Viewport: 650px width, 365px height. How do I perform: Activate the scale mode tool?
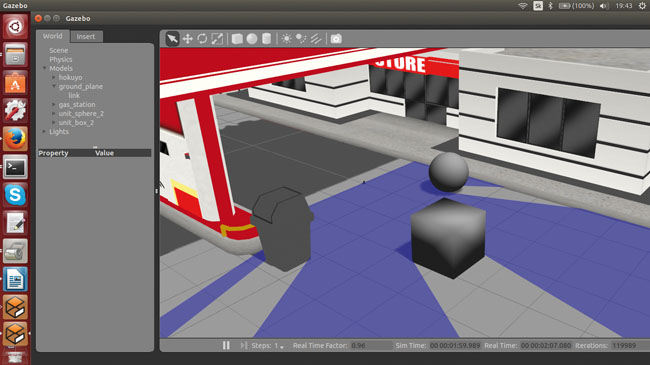[217, 39]
